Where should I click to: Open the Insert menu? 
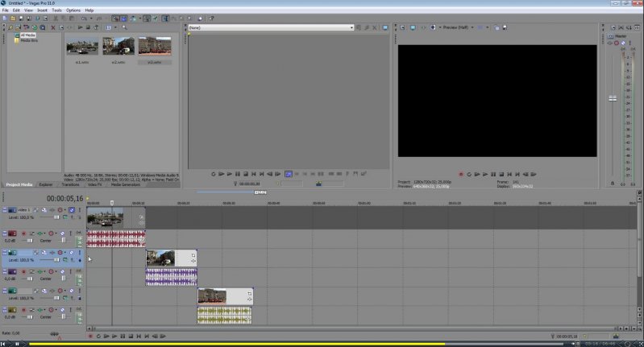click(x=41, y=10)
